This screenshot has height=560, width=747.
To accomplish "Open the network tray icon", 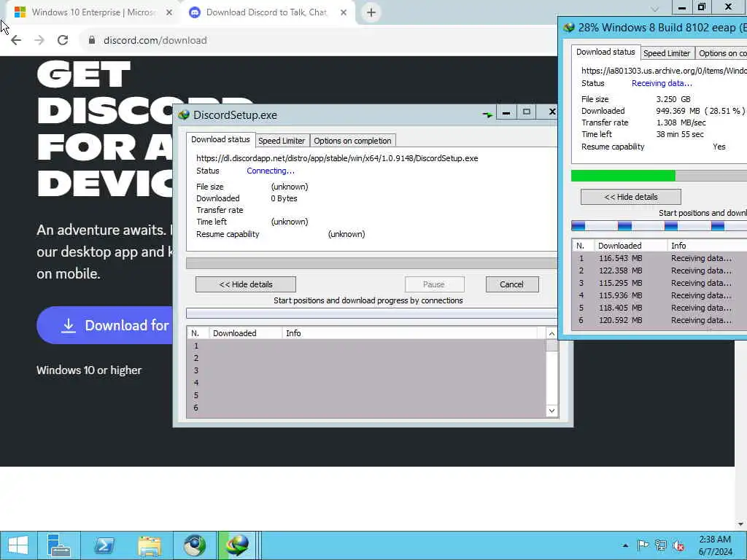I will point(660,545).
